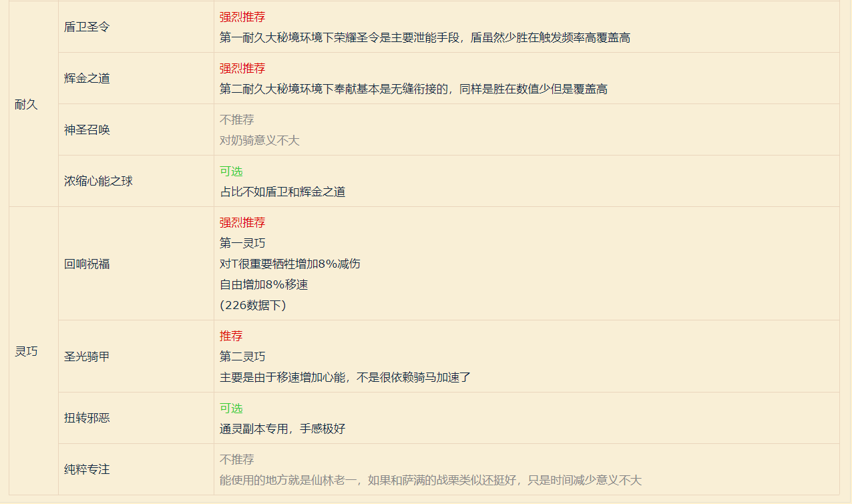
Task: Click the 通灵副本专用，手感极好 description
Action: coord(282,429)
